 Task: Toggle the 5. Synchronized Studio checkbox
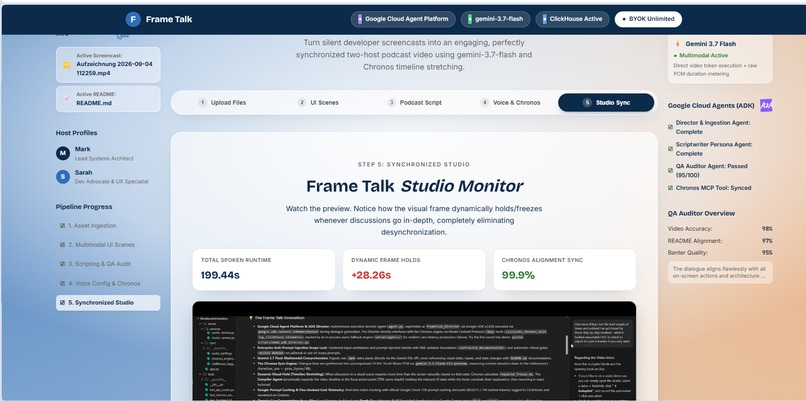tap(62, 303)
